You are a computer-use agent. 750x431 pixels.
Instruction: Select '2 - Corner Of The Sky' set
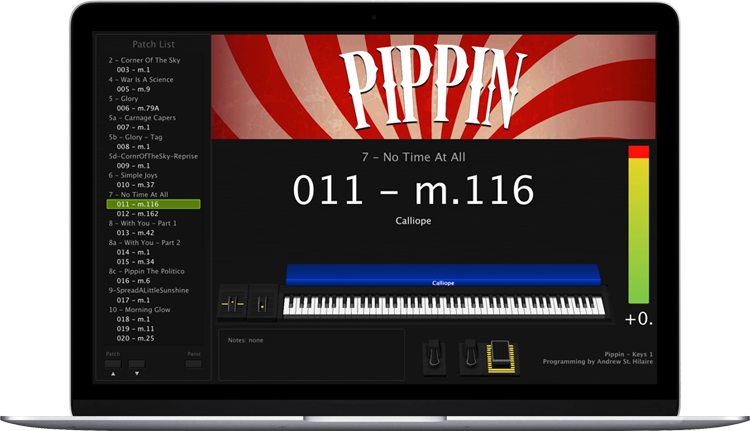coord(144,60)
